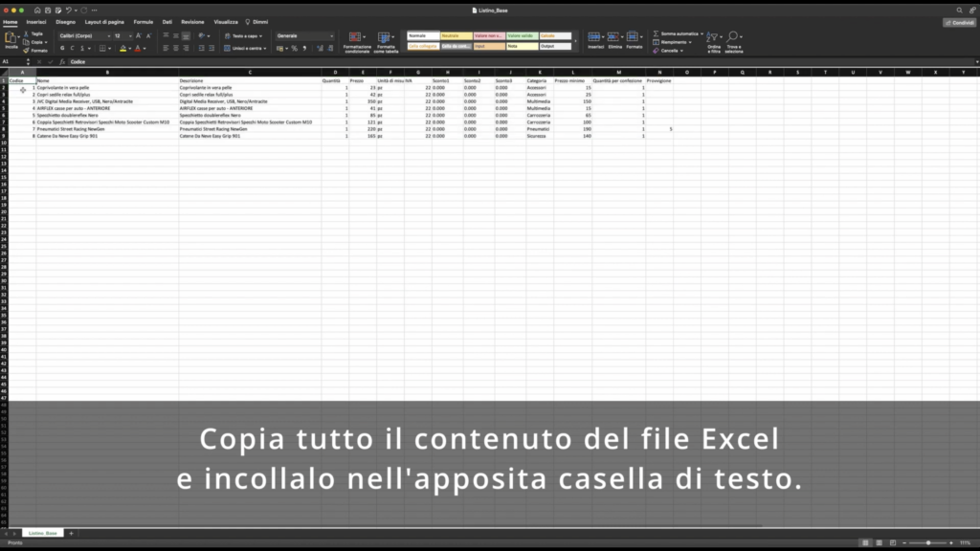Click the Inserisci celle icon in ribbon
Screen dimensions: 980x551
coord(594,36)
